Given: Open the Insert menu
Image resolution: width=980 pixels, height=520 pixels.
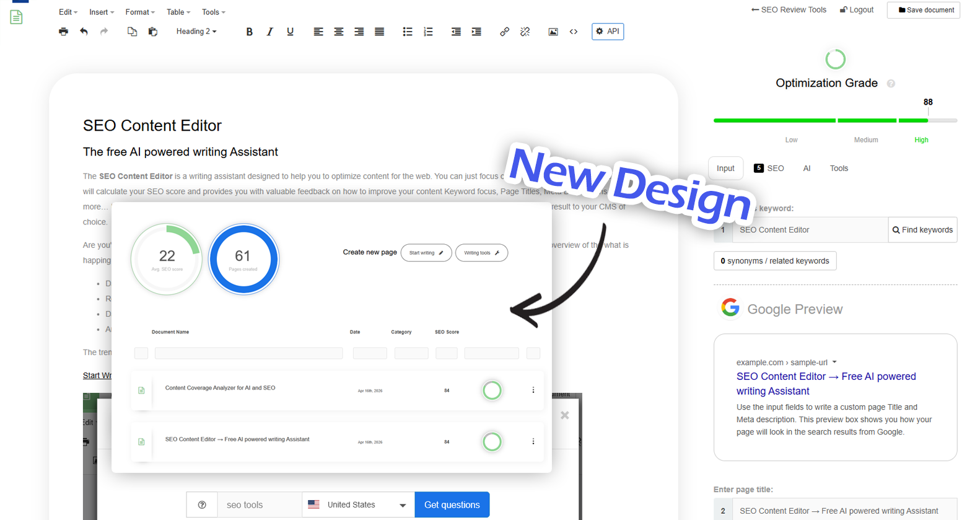Looking at the screenshot, I should [101, 12].
